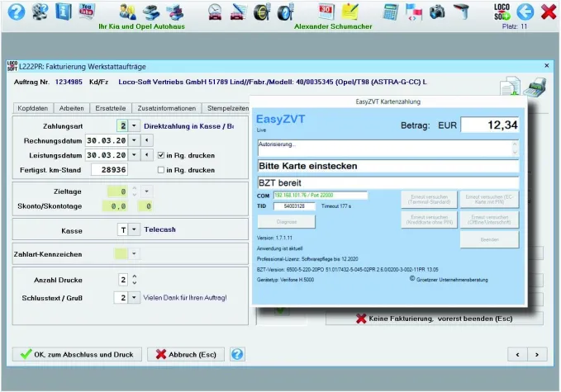Click the camera icon in top toolbar

click(437, 12)
